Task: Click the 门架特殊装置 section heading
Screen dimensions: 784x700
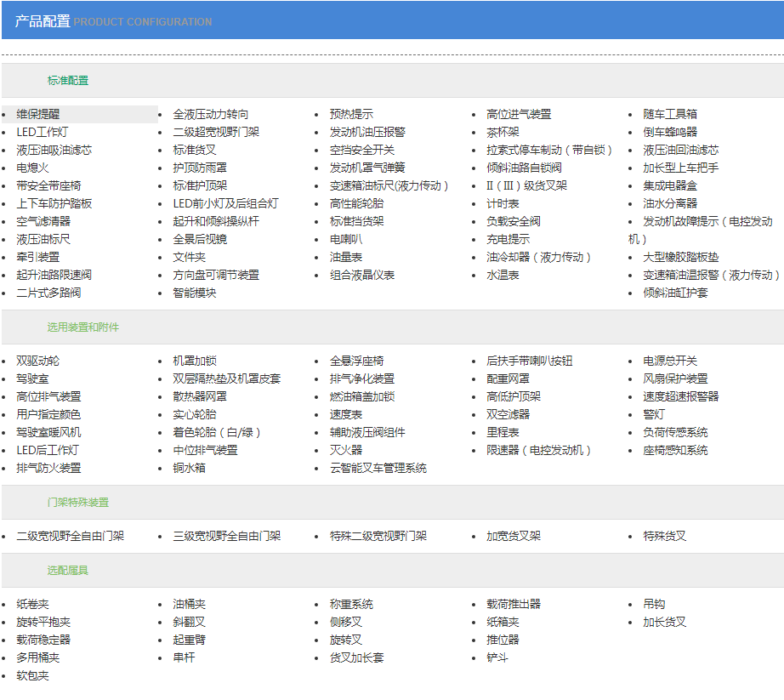Action: pyautogui.click(x=77, y=503)
